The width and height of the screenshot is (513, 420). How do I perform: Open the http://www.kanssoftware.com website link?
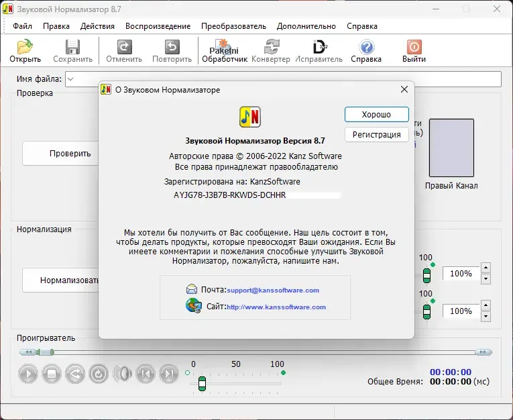[276, 307]
